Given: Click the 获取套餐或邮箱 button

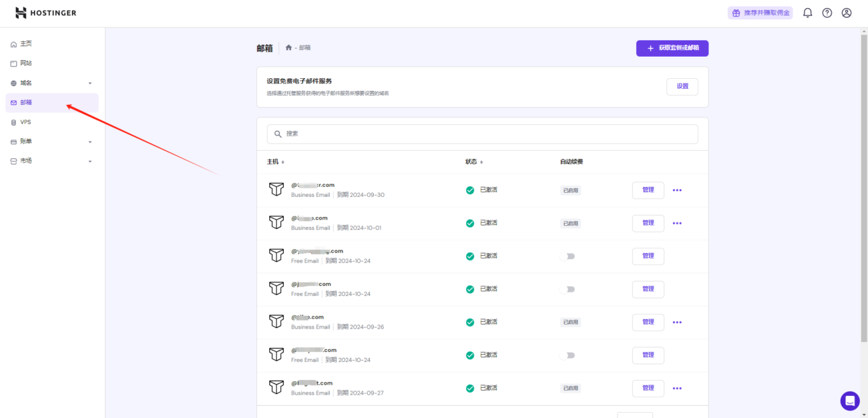Looking at the screenshot, I should tap(672, 48).
